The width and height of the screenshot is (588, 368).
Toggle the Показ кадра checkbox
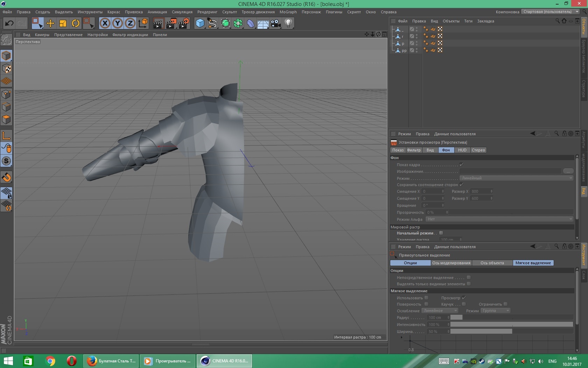tap(461, 164)
